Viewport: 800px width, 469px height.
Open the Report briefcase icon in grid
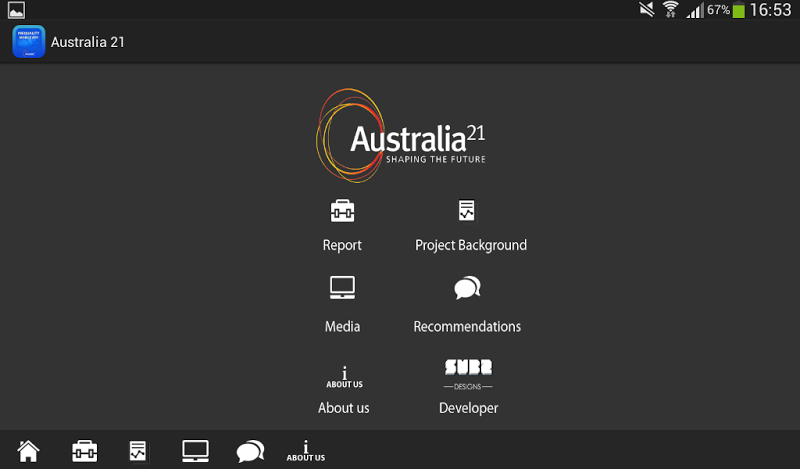[342, 211]
